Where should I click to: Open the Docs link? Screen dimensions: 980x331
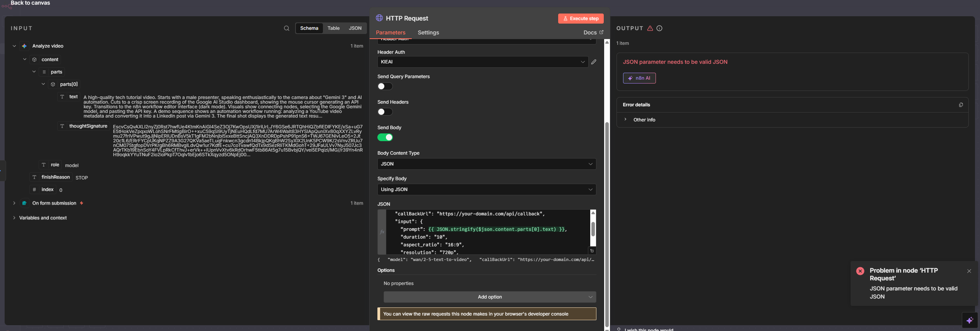[593, 32]
